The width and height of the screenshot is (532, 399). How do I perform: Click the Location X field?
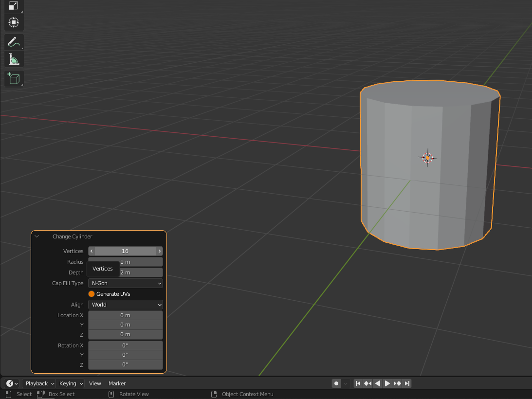click(x=125, y=315)
